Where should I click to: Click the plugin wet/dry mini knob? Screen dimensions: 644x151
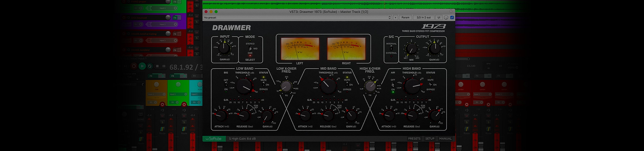446,18
